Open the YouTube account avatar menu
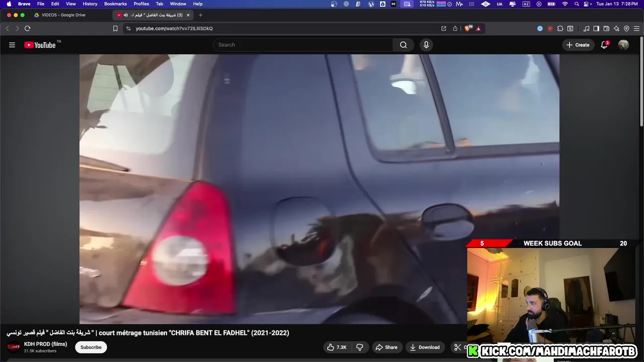Screen dimensions: 644x362 (x=623, y=45)
